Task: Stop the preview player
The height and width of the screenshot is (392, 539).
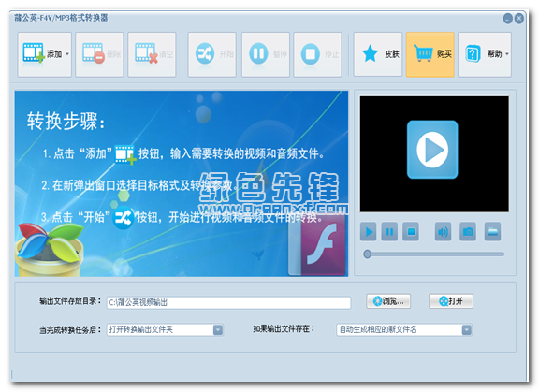Action: (411, 232)
